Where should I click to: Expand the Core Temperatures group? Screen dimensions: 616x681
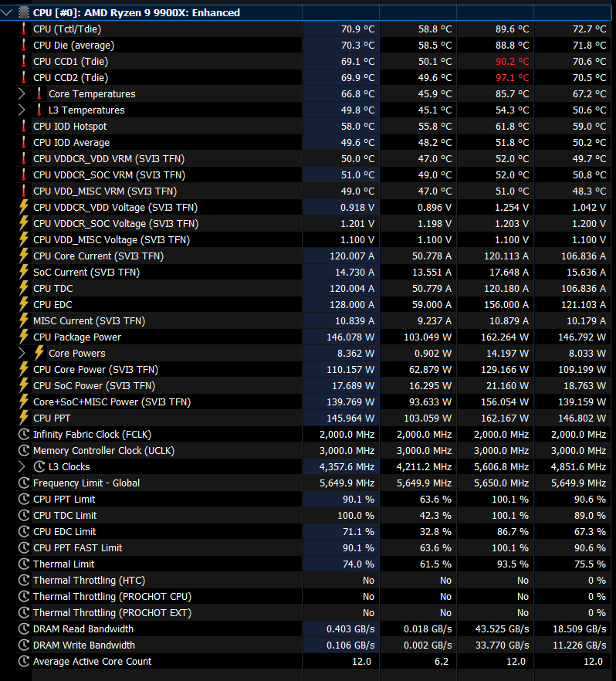coord(22,94)
